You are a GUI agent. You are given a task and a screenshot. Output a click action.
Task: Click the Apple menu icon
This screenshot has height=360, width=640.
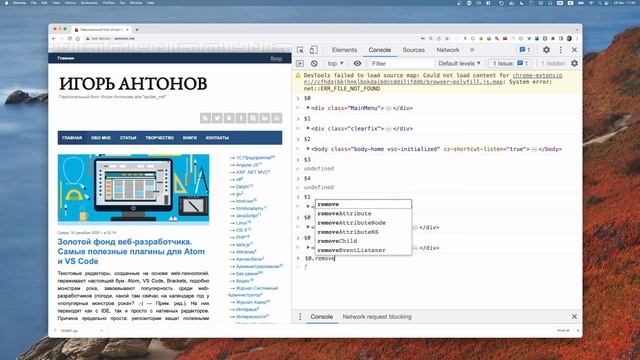(x=6, y=3)
